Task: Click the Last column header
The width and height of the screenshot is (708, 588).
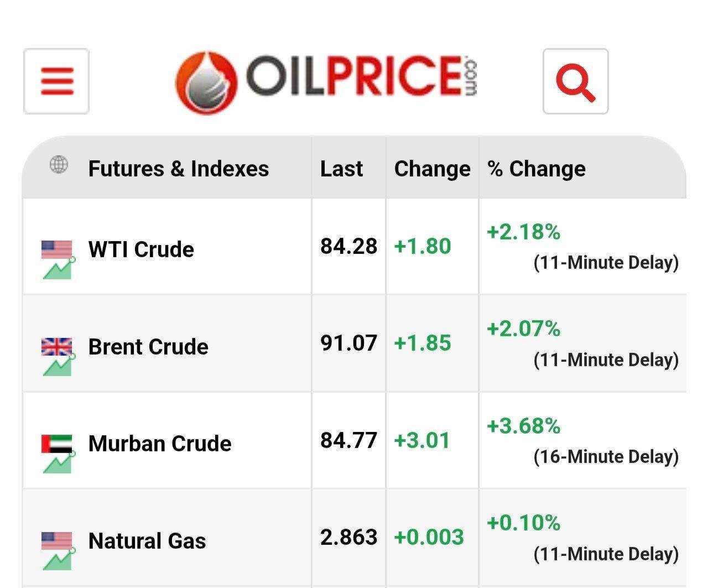Action: [x=341, y=169]
